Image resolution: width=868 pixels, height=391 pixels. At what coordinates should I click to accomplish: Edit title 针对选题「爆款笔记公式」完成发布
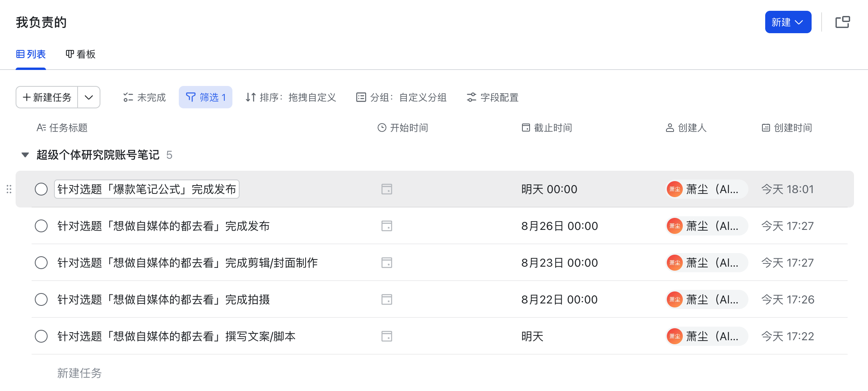coord(147,189)
